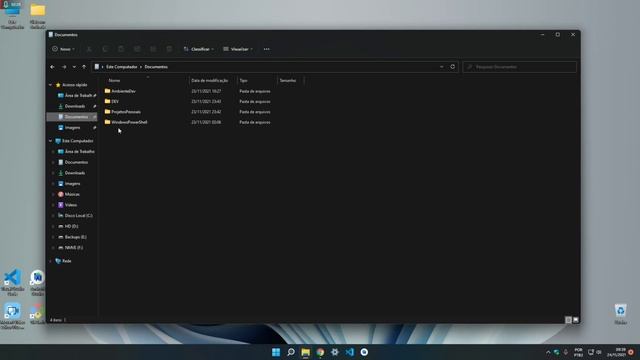Go forward with the right arrow button
The height and width of the screenshot is (360, 640).
[x=64, y=67]
